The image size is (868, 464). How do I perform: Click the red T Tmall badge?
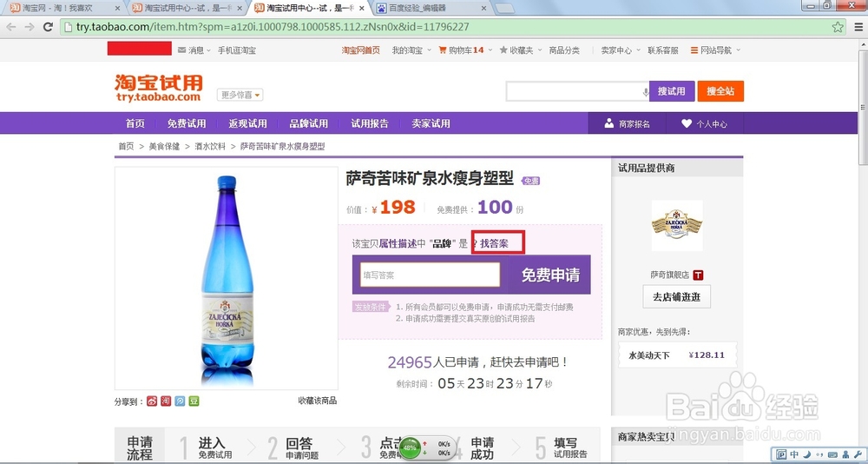point(698,275)
